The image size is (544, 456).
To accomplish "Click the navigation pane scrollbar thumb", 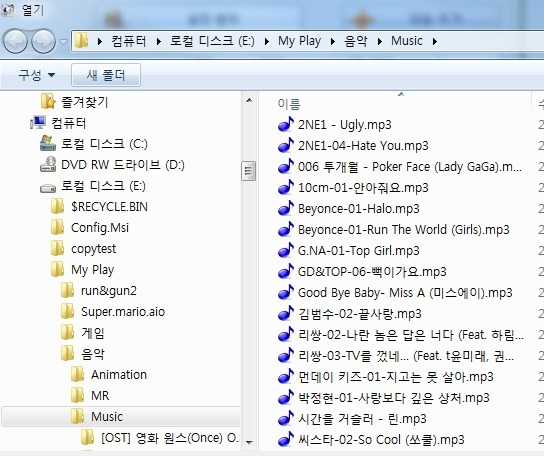I will 248,171.
